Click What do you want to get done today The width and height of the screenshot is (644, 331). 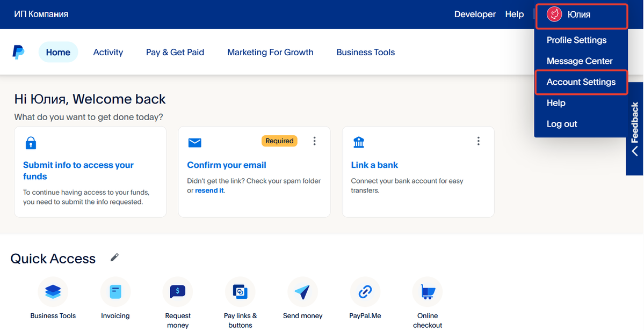click(89, 117)
